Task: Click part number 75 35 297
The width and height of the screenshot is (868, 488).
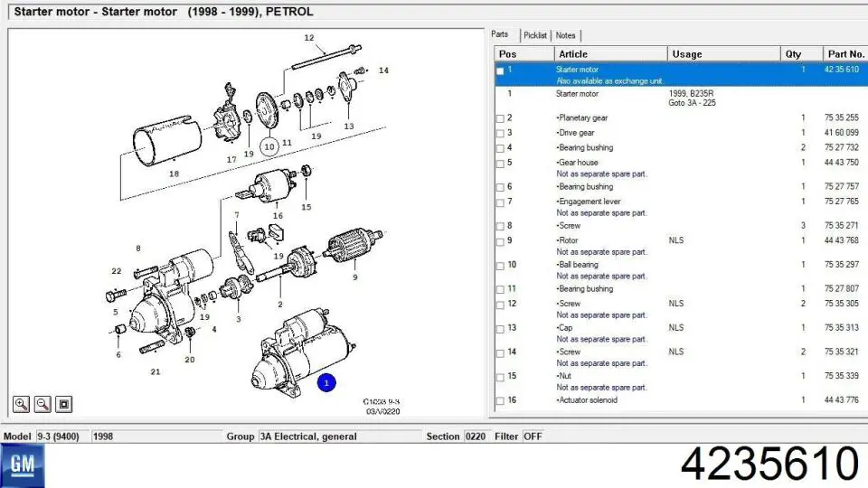Action: (x=842, y=265)
